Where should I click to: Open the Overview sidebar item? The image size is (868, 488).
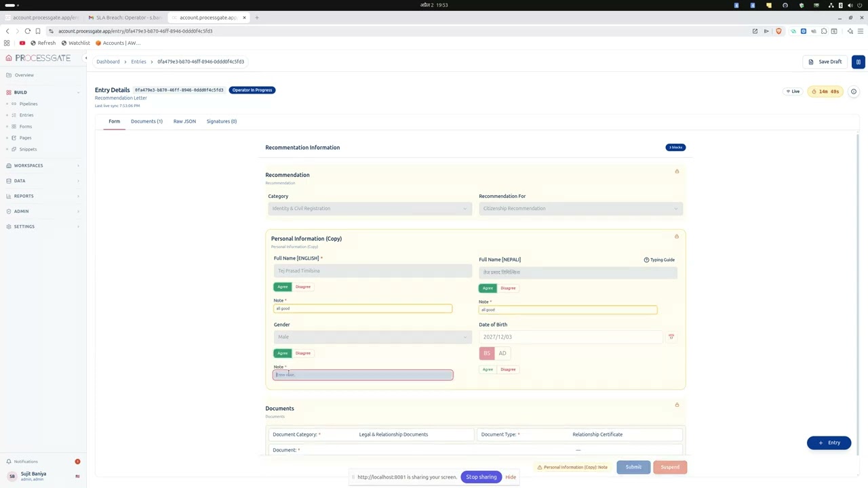pyautogui.click(x=24, y=75)
